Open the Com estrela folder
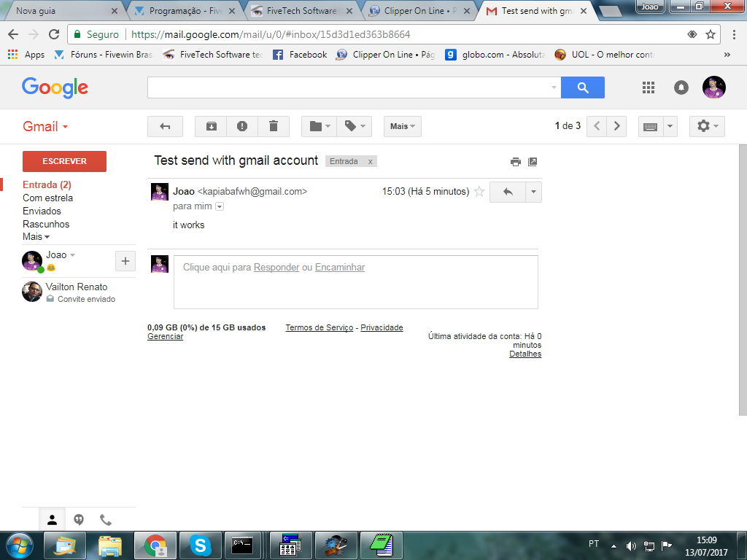747x560 pixels. (x=47, y=198)
